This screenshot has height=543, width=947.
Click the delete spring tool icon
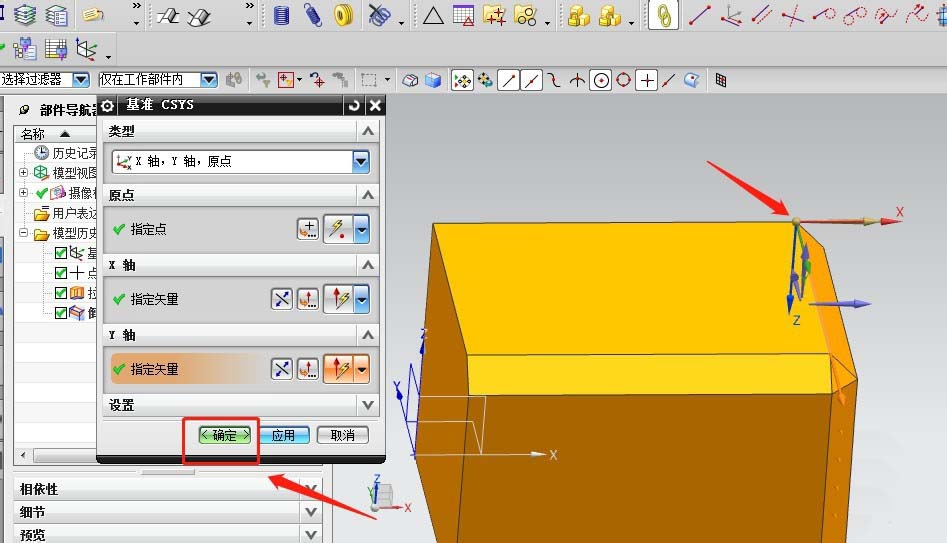pyautogui.click(x=379, y=15)
